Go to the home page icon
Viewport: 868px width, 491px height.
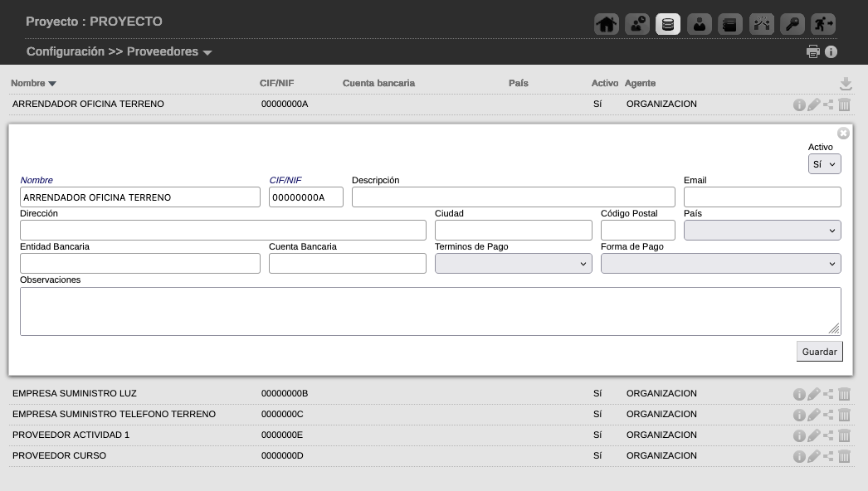[x=607, y=24]
